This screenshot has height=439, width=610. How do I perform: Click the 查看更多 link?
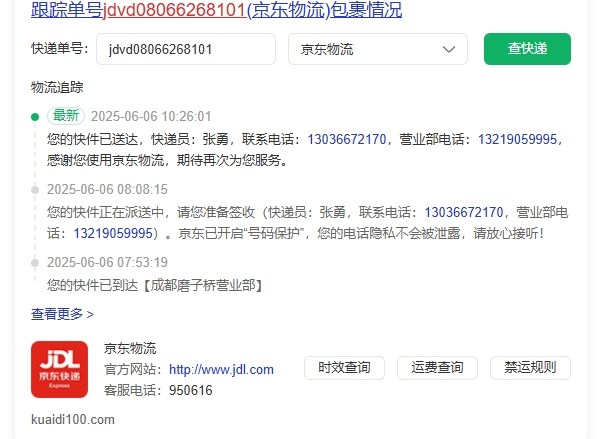(62, 314)
